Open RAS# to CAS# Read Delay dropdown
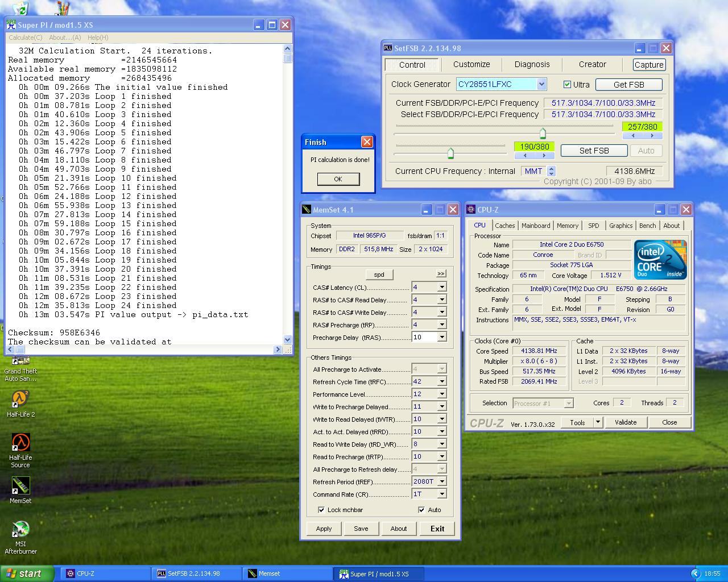Viewport: 728px width, 582px height. [x=441, y=300]
